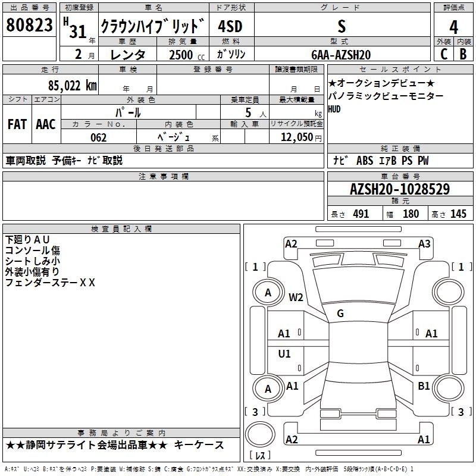The height and width of the screenshot is (476, 476).
Task: Click ★オークションデビュー★ sales point
Action: [381, 83]
